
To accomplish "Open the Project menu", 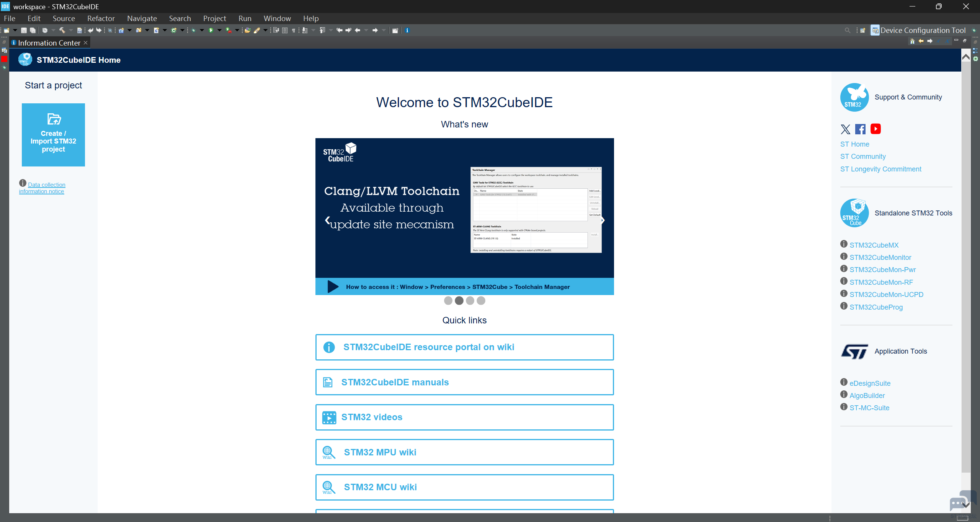I will point(214,18).
